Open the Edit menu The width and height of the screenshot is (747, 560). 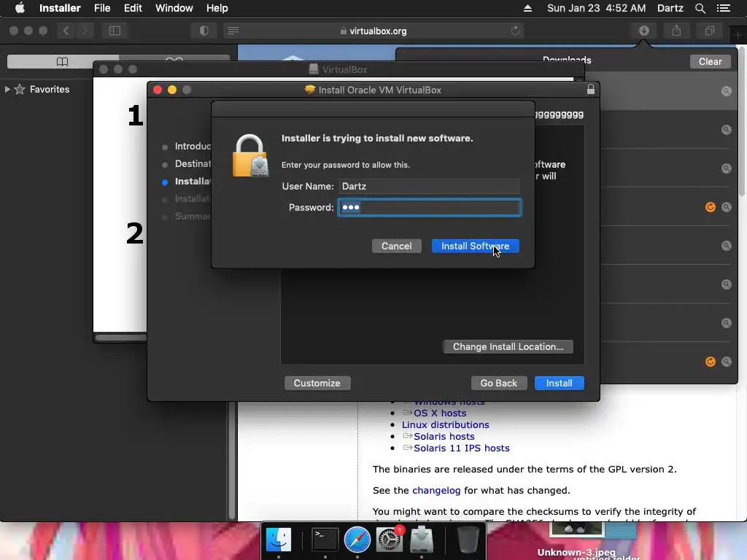133,8
